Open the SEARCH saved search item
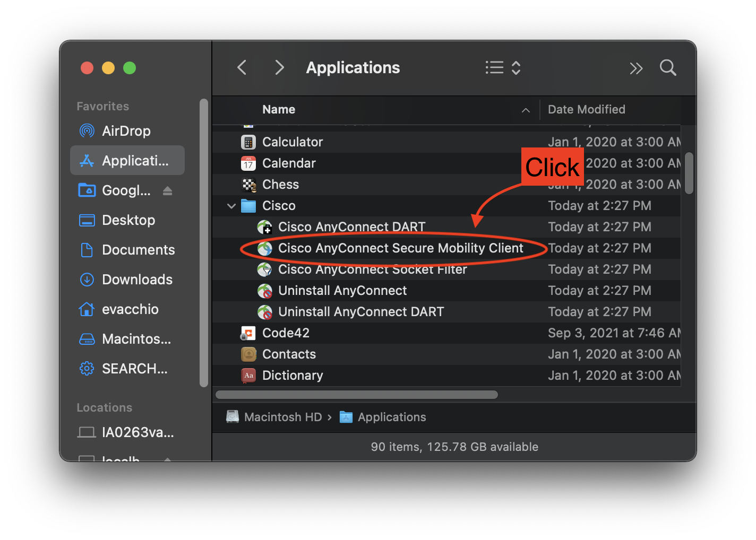This screenshot has height=540, width=756. point(127,369)
